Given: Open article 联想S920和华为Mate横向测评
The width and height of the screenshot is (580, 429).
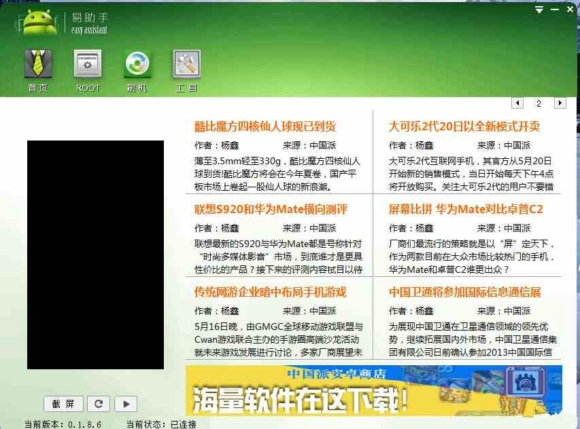Looking at the screenshot, I should 271,209.
